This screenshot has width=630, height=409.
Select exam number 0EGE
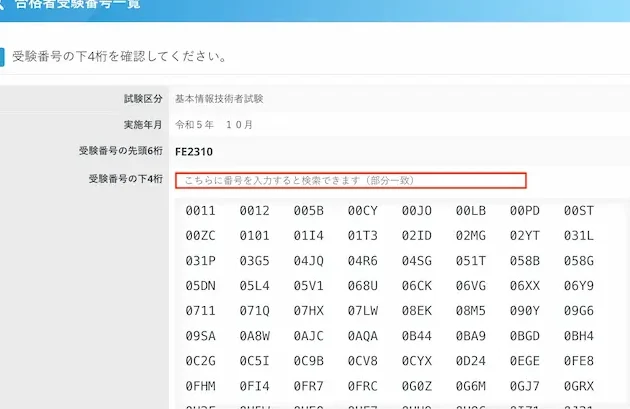pyautogui.click(x=525, y=361)
